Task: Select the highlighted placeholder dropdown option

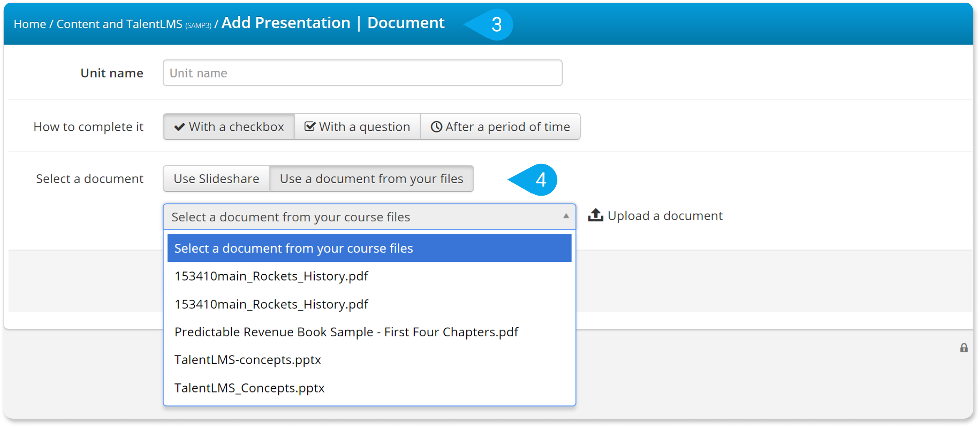Action: (x=369, y=248)
